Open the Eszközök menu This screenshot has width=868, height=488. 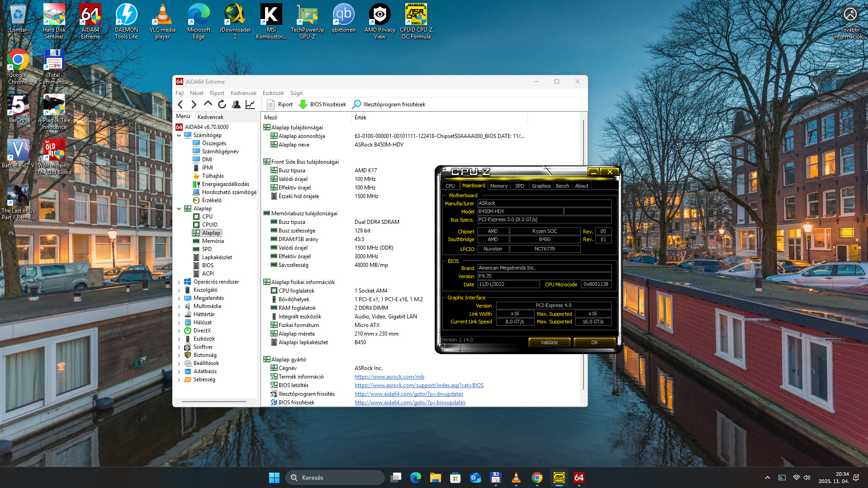(x=273, y=93)
